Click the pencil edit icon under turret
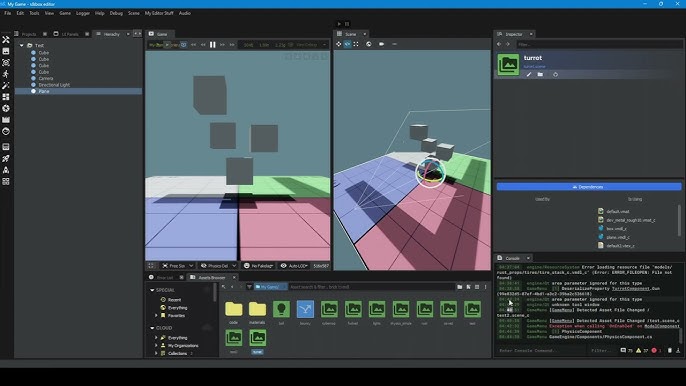 coord(528,74)
